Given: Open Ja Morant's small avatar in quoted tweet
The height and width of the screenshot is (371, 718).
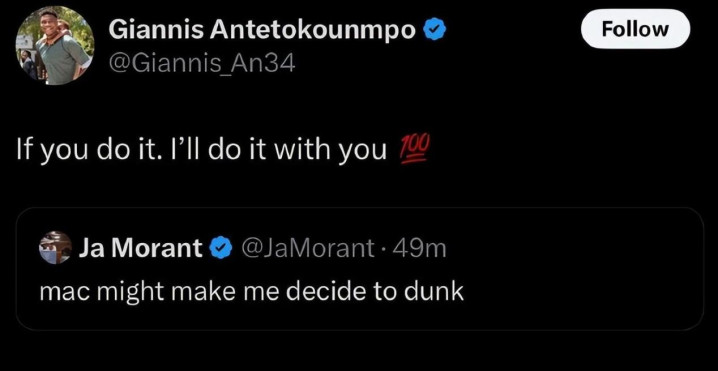Looking at the screenshot, I should pyautogui.click(x=55, y=248).
